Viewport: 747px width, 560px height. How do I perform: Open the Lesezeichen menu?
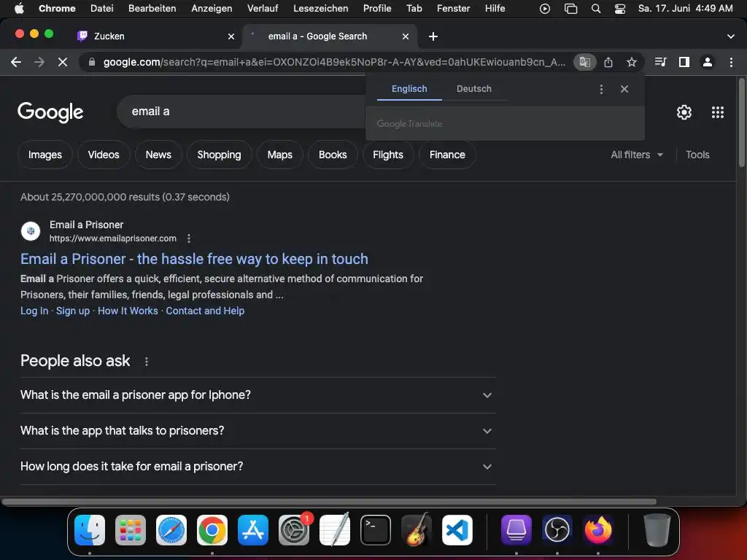pyautogui.click(x=321, y=9)
